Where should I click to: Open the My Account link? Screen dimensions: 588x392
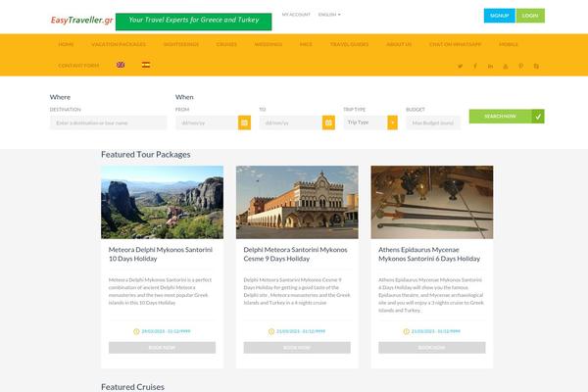[x=296, y=15]
